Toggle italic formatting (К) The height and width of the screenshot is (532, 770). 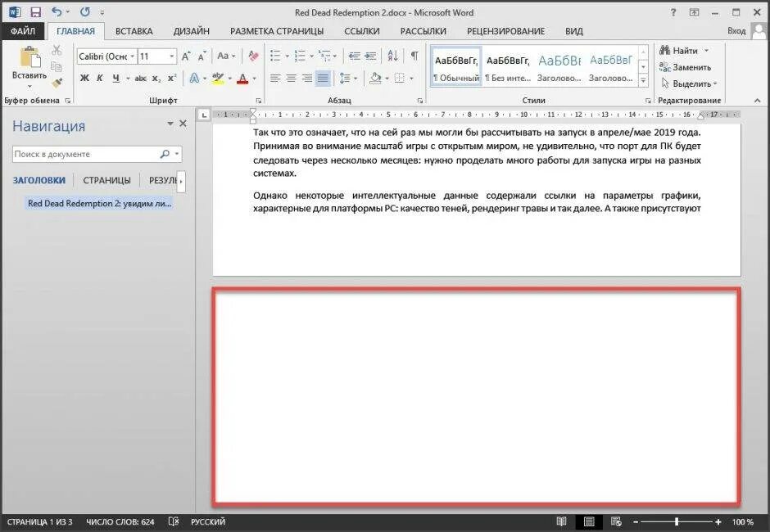100,78
